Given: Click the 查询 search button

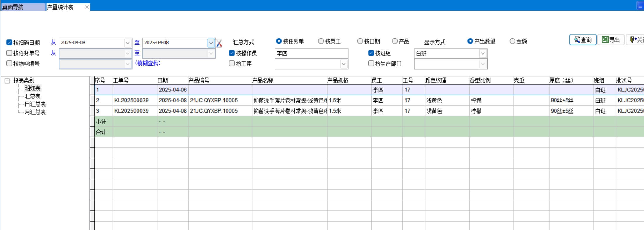Looking at the screenshot, I should coord(583,40).
